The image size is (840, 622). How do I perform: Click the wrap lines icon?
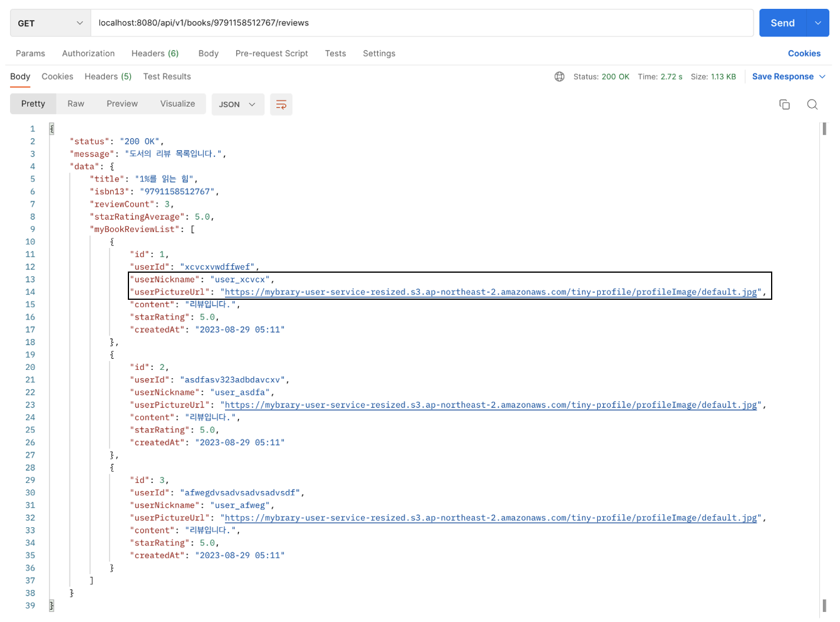281,104
